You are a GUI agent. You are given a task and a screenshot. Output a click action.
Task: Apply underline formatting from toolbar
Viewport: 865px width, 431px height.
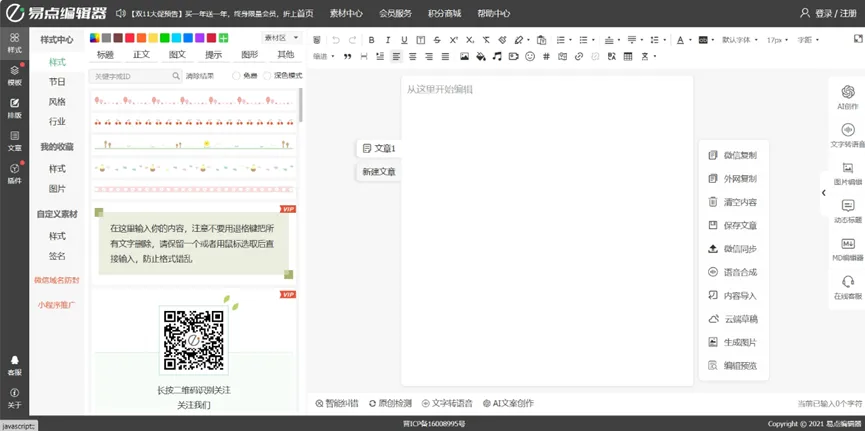point(404,40)
